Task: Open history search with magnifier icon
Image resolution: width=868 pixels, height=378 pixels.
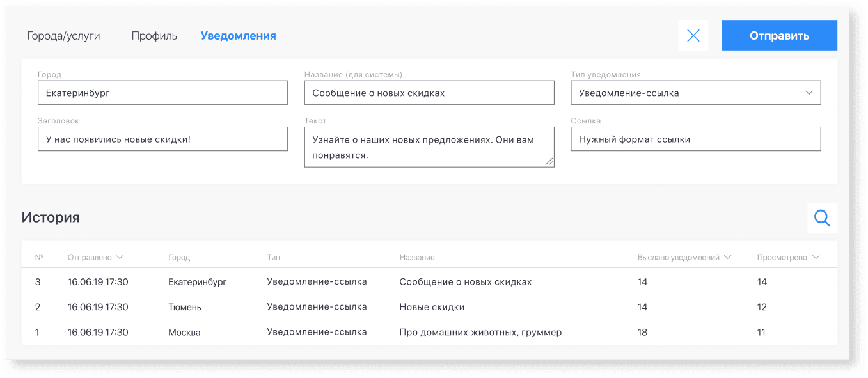Action: point(822,218)
